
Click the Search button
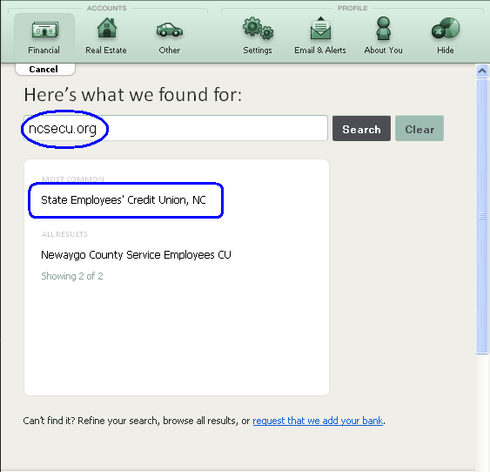point(361,129)
